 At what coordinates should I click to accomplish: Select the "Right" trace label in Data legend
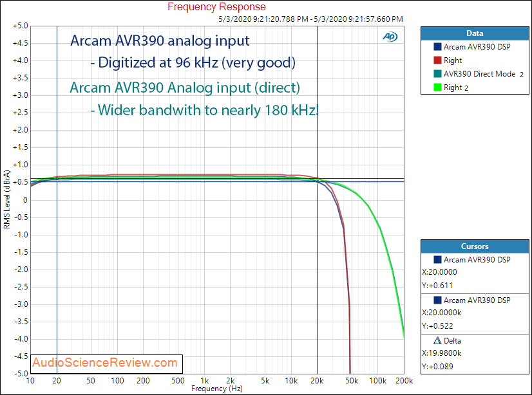(x=453, y=60)
